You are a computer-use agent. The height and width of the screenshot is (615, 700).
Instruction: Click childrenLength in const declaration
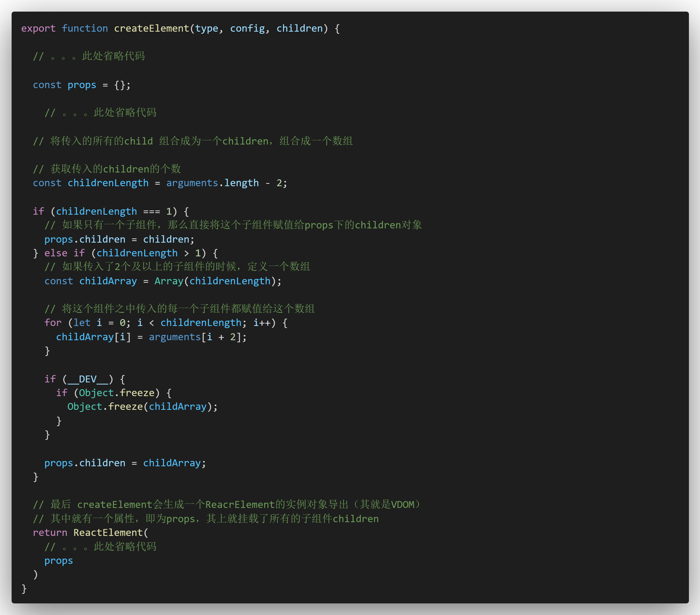click(108, 183)
